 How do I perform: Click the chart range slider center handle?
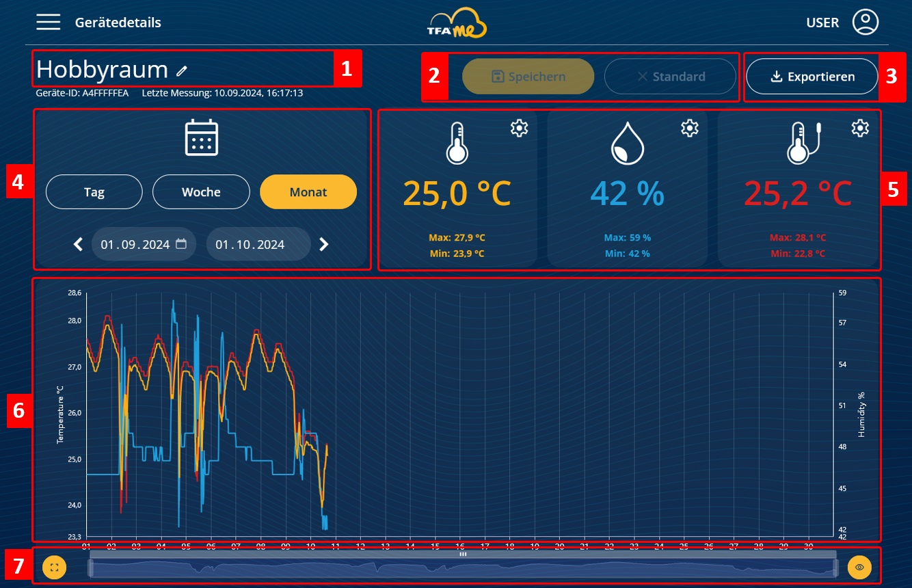463,554
